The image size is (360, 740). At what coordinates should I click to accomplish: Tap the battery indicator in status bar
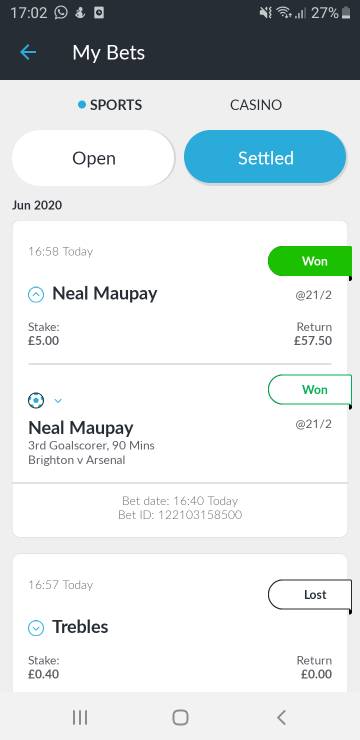346,13
